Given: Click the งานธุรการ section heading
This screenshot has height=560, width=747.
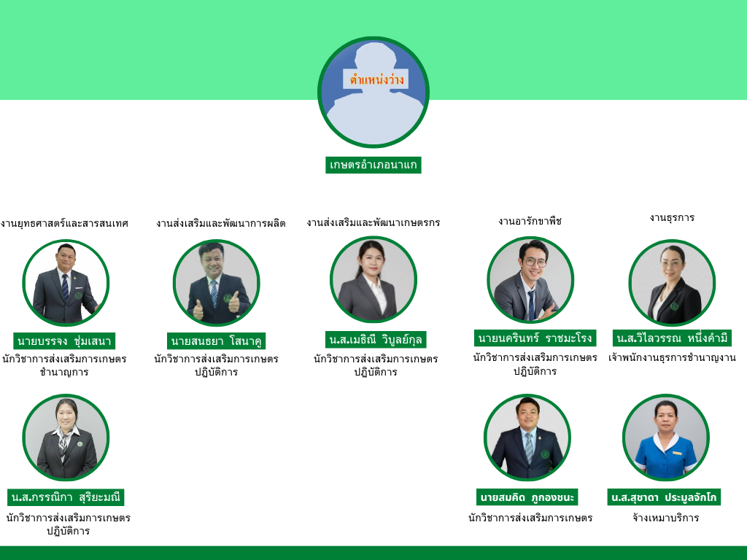Looking at the screenshot, I should pos(672,218).
